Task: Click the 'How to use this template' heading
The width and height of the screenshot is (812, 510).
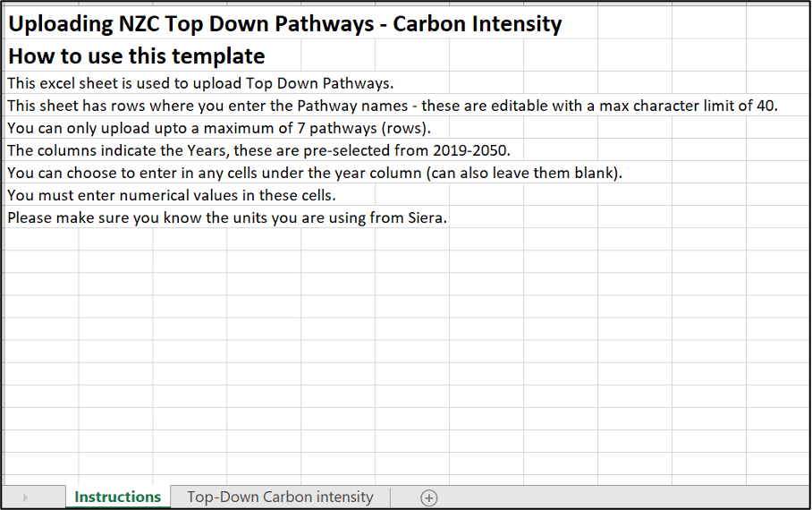Action: (x=136, y=56)
